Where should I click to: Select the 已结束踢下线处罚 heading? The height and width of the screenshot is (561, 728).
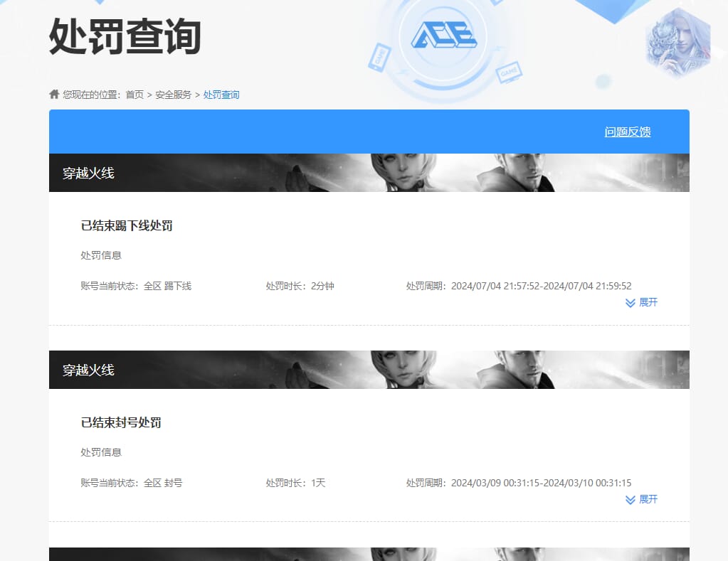coord(127,225)
